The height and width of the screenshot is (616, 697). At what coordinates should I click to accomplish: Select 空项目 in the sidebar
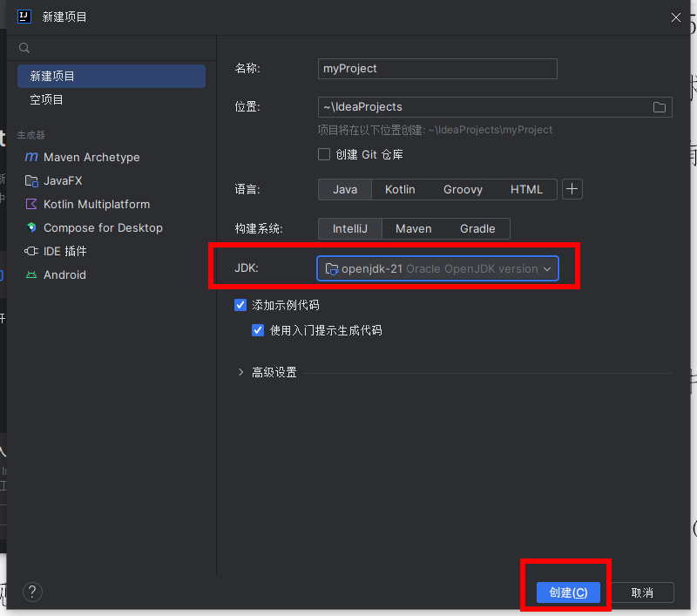(x=112, y=99)
